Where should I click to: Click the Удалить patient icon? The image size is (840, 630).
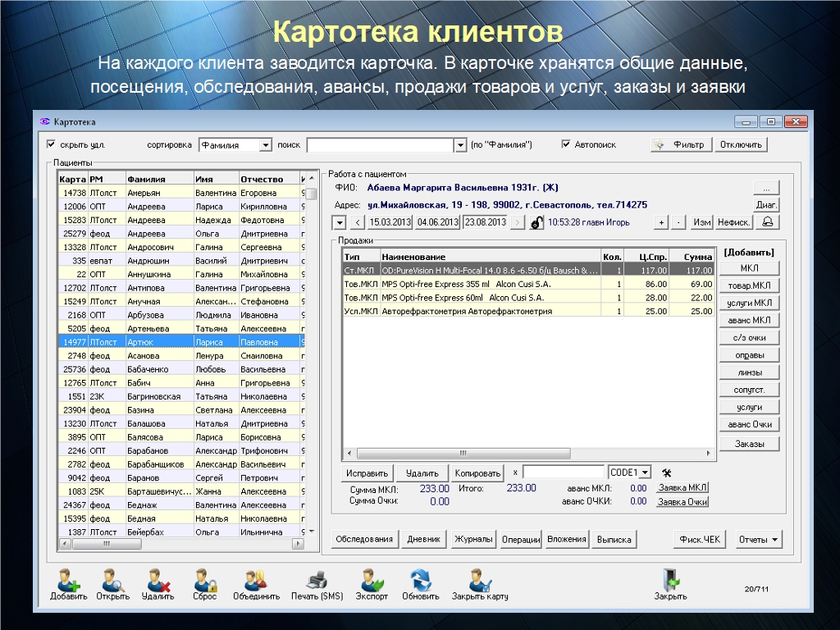point(157,581)
